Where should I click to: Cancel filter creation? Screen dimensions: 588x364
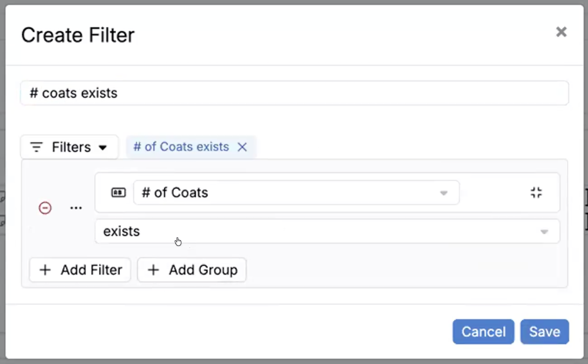pyautogui.click(x=483, y=332)
